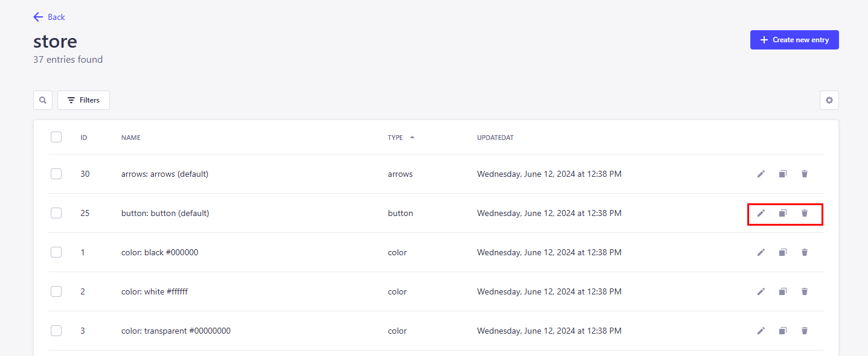Viewport: 868px width, 356px height.
Task: Select the checkbox for entry ID 30
Action: point(56,173)
